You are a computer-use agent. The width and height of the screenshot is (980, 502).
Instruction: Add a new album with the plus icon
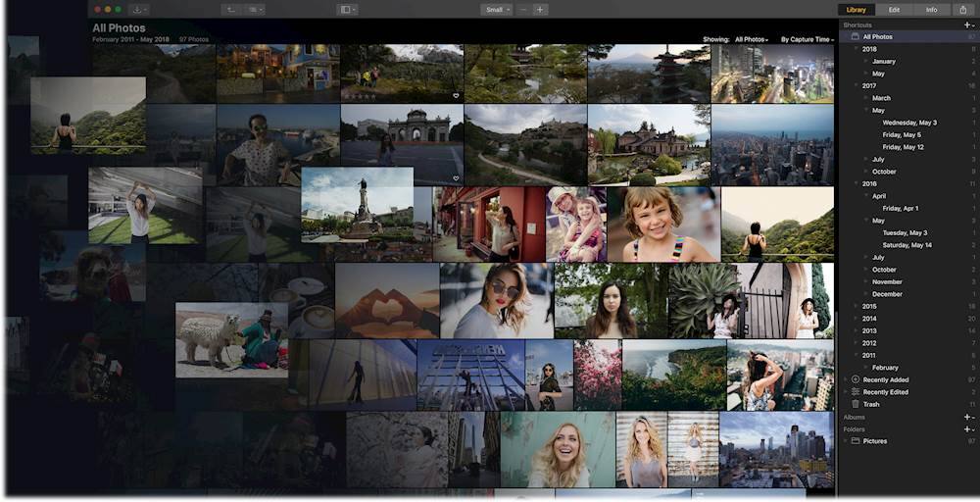967,417
